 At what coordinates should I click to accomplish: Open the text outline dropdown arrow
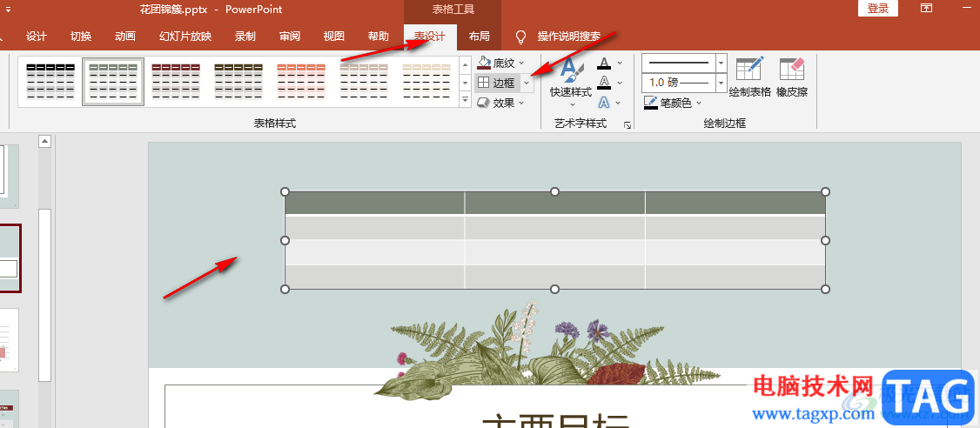click(x=620, y=83)
